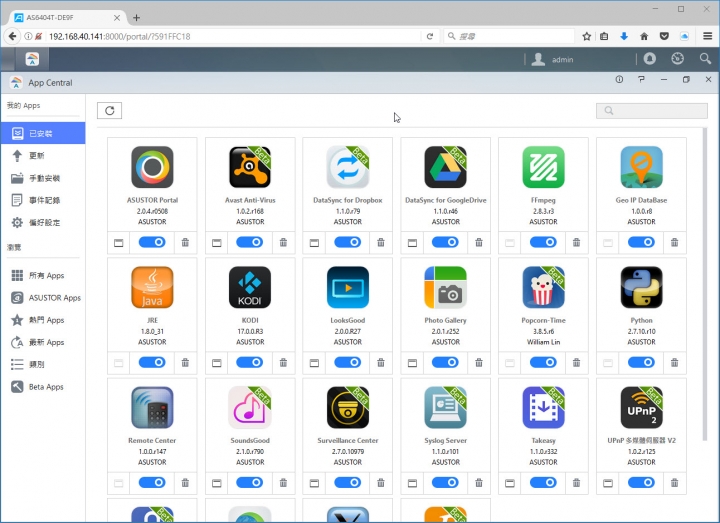This screenshot has height=523, width=720.
Task: Disable the ASUSTOR Portal toggle
Action: (152, 242)
